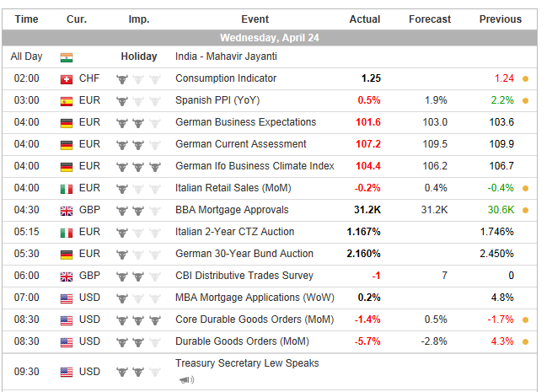Image resolution: width=552 pixels, height=392 pixels.
Task: Open the Core Durable Goods Orders (MoM) event
Action: 254,320
